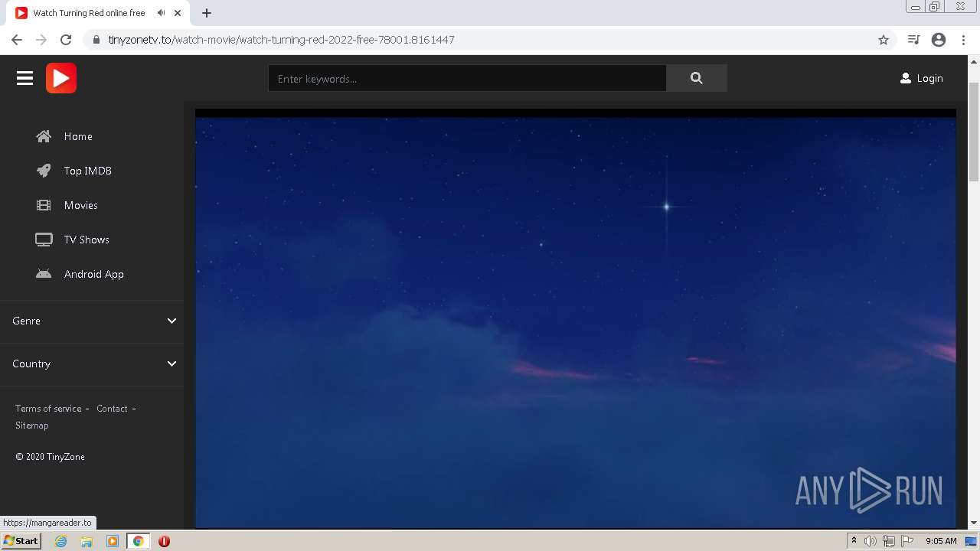
Task: Open media player from taskbar
Action: (113, 541)
